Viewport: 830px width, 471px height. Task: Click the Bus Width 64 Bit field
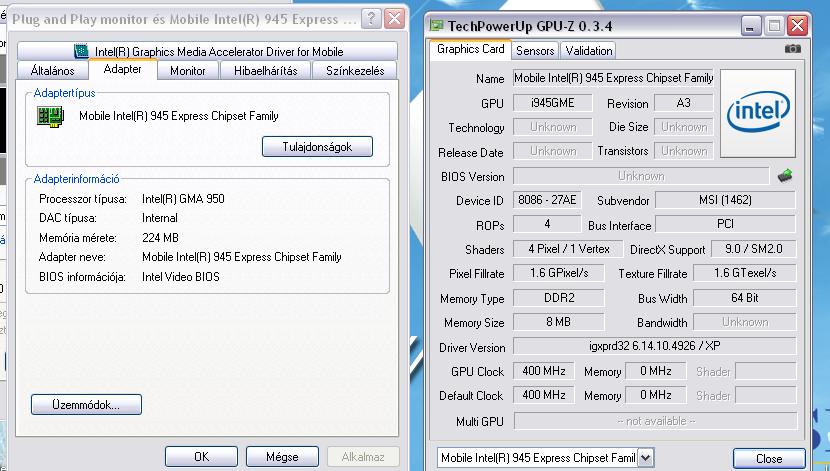[x=745, y=298]
